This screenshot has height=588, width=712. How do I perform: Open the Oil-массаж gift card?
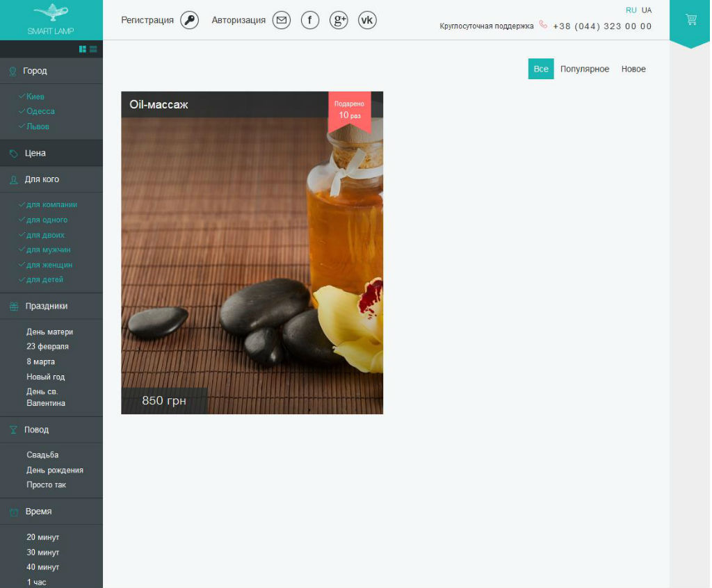pyautogui.click(x=252, y=253)
